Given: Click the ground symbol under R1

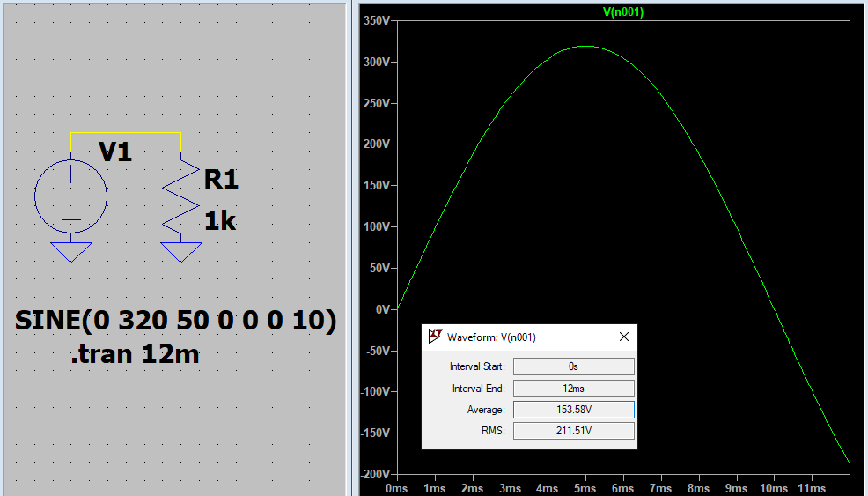Looking at the screenshot, I should click(x=181, y=252).
